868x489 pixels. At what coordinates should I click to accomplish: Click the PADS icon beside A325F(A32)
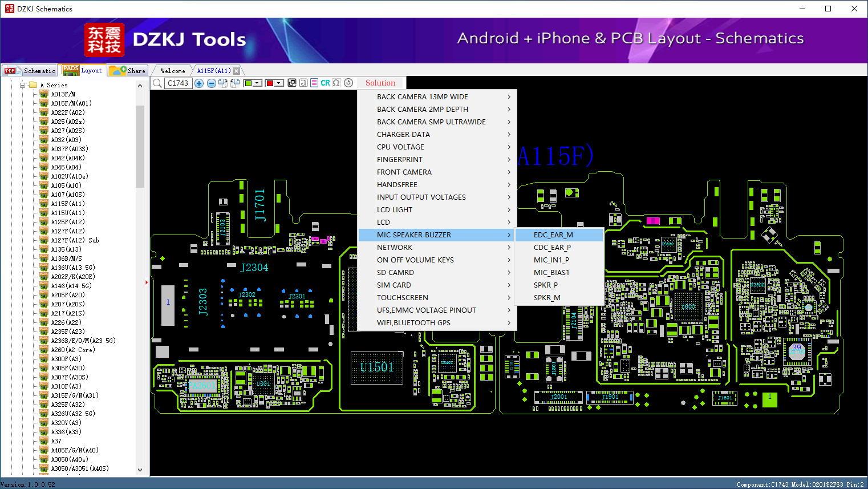44,404
